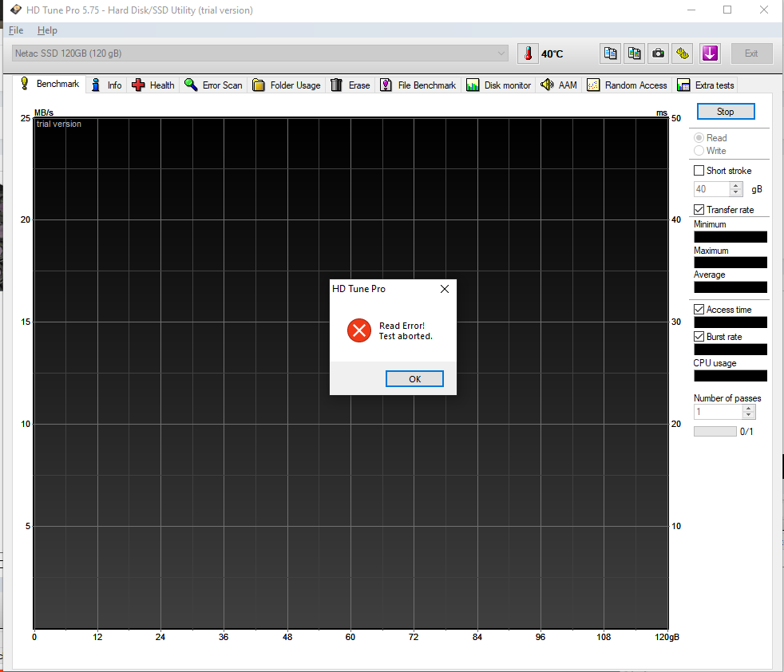Screen dimensions: 784x672
Task: Minimize the HD Tune Pro window
Action: pyautogui.click(x=691, y=10)
